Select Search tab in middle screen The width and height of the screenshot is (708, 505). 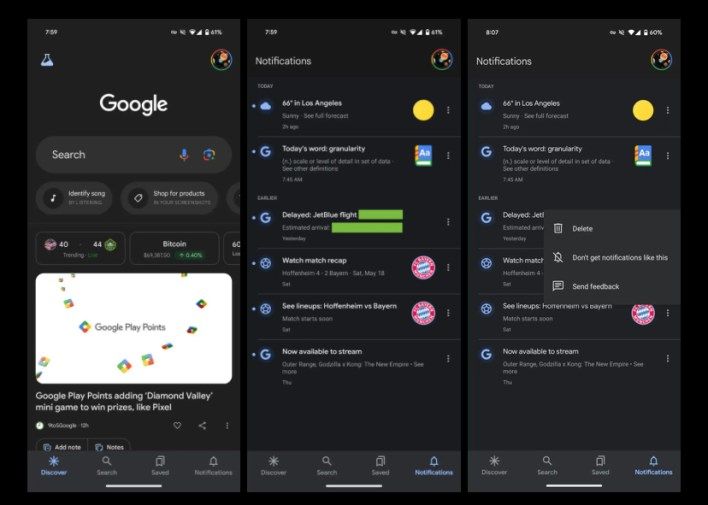[x=327, y=466]
